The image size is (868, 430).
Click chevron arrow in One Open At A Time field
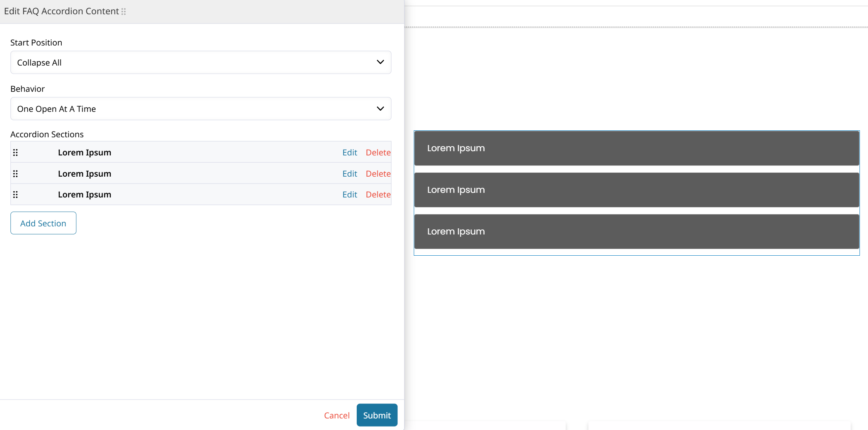pyautogui.click(x=380, y=108)
